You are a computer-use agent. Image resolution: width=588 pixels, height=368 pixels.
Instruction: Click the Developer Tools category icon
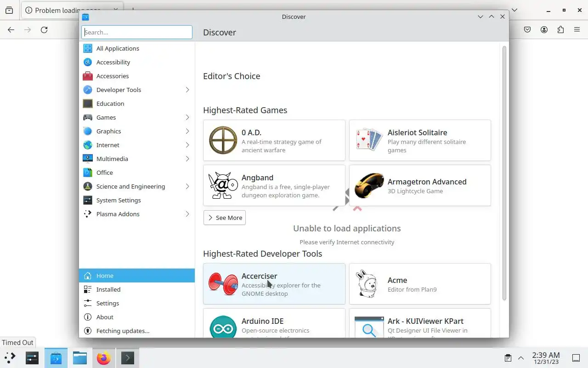pyautogui.click(x=88, y=90)
